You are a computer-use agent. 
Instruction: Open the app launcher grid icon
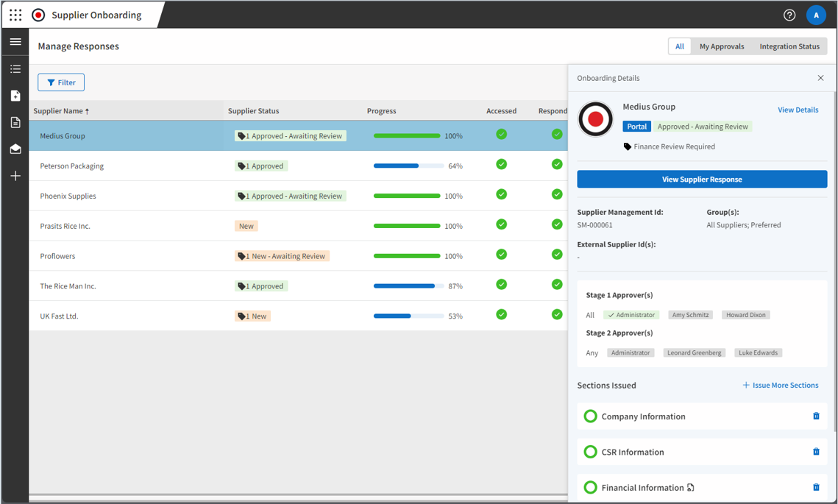click(15, 15)
